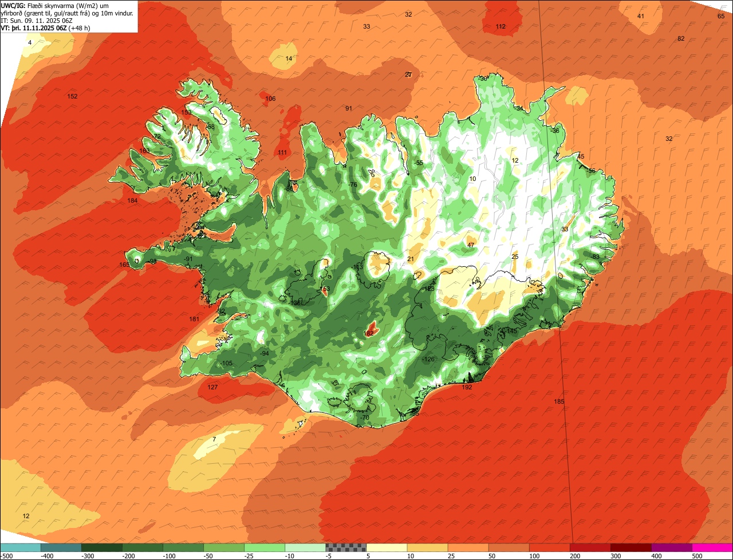Screen dimensions: 733x560
Task: Select the darkest green -300 to -200 swatch
Action: click(102, 547)
